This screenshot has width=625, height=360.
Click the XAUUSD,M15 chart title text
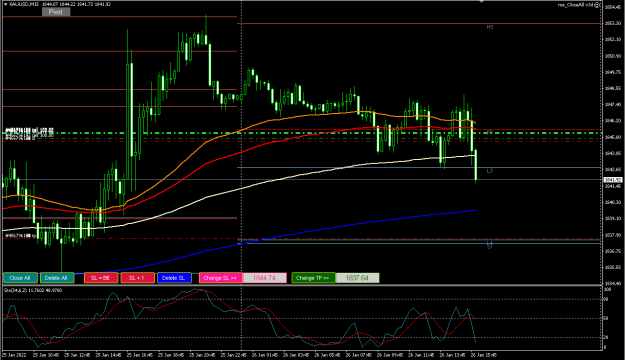coord(24,4)
